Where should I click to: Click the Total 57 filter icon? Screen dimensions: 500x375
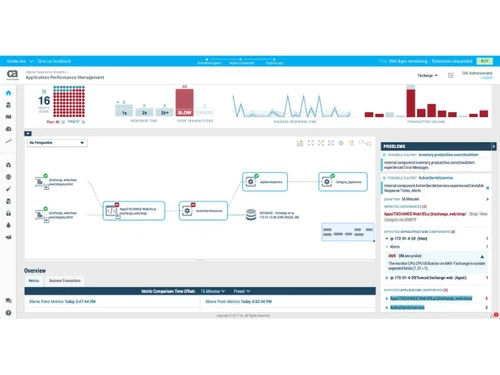coord(83,122)
